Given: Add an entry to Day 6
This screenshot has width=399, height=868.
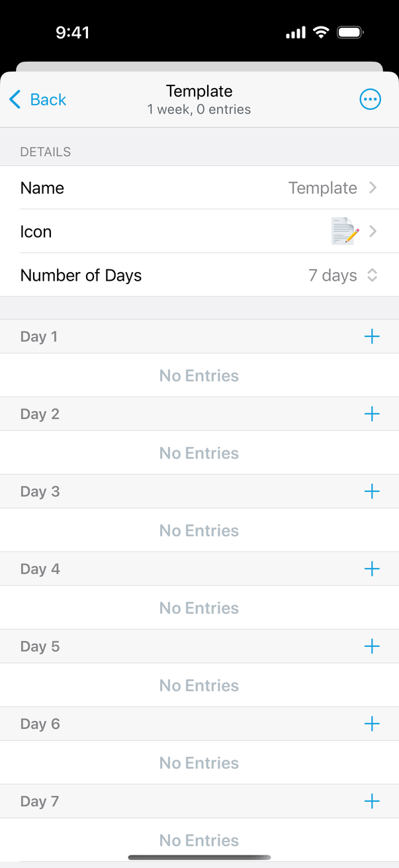Looking at the screenshot, I should pos(372,724).
